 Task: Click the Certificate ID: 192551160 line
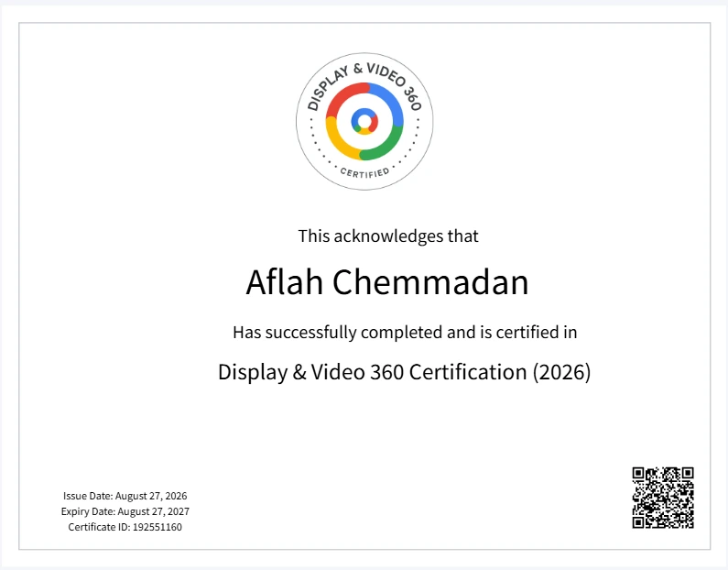click(125, 527)
